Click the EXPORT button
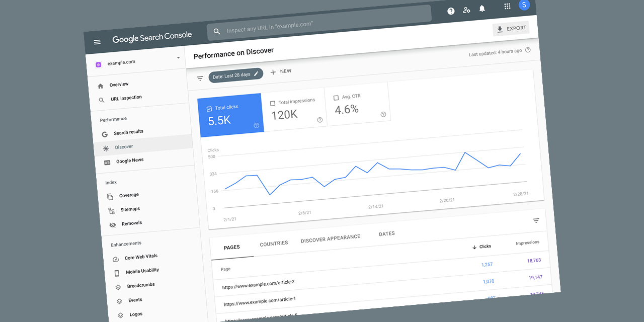644x322 pixels. pyautogui.click(x=511, y=29)
